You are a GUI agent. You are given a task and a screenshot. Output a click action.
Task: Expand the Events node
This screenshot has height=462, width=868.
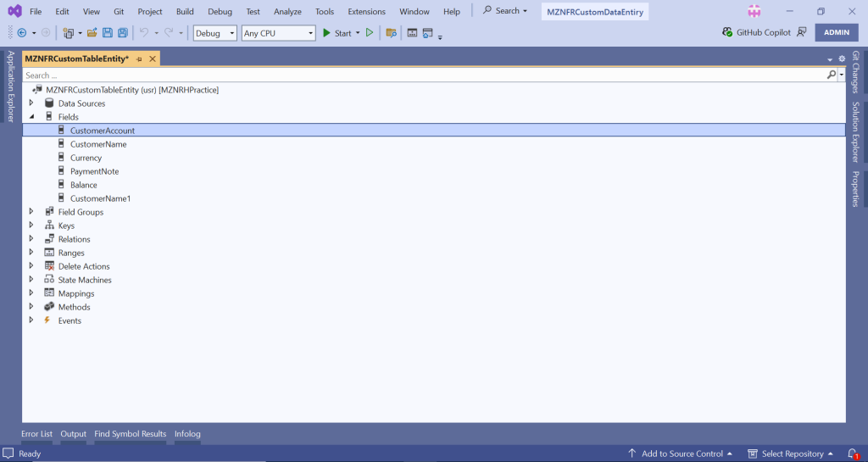[x=31, y=320]
